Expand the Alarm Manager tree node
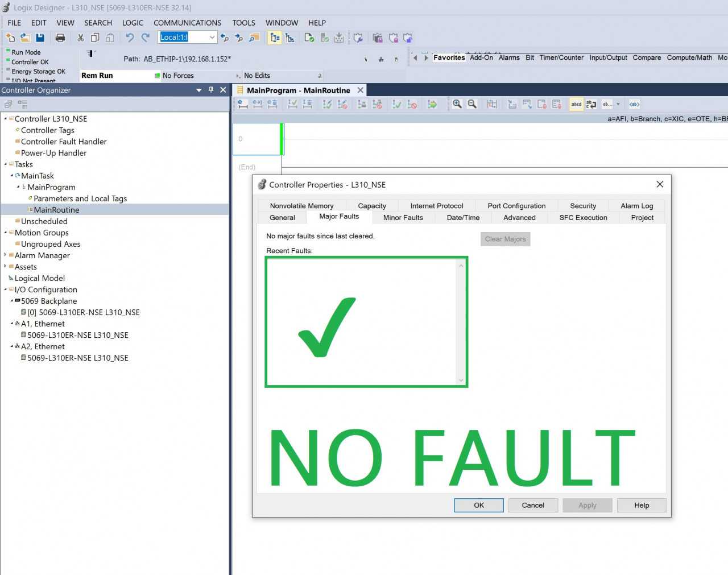 pos(6,255)
